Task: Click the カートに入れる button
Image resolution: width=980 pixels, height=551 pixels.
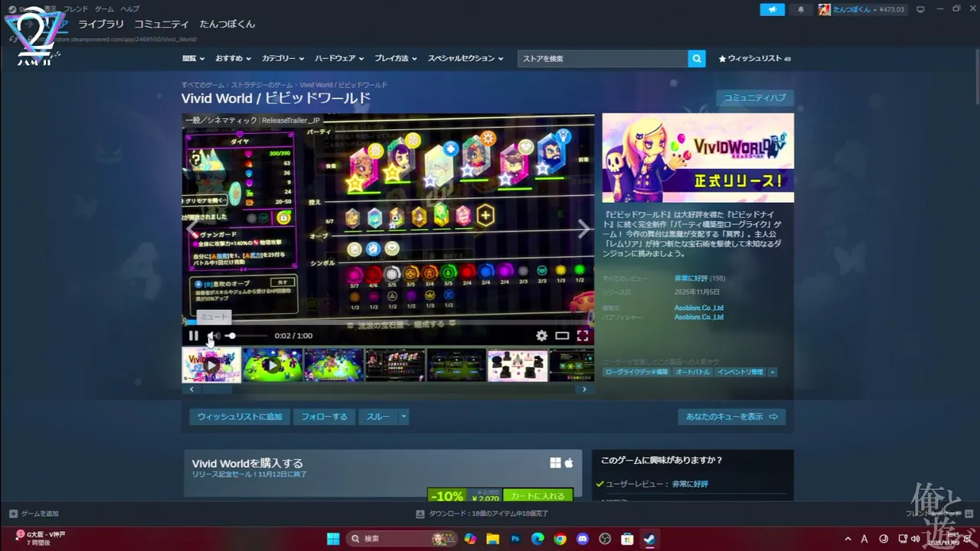Action: (537, 495)
